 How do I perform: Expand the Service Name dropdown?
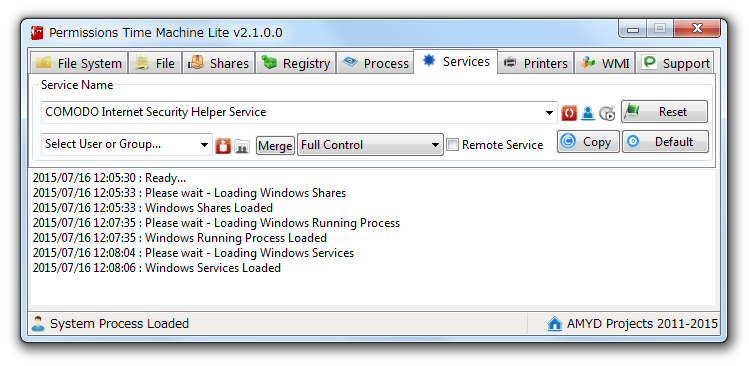click(x=549, y=113)
